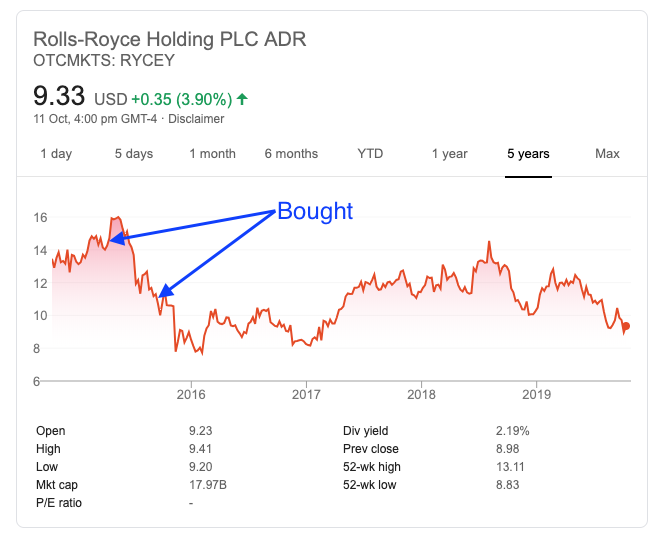Click the Open label

click(x=51, y=431)
